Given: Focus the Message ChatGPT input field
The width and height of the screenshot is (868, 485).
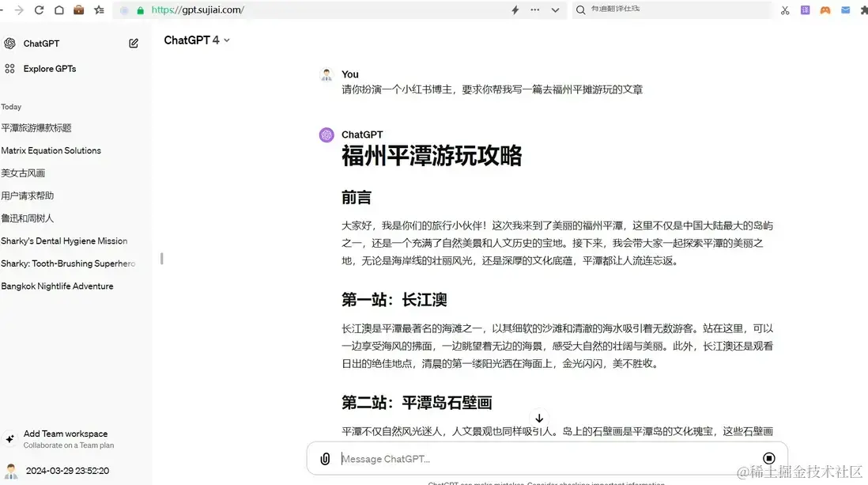Looking at the screenshot, I should 548,458.
